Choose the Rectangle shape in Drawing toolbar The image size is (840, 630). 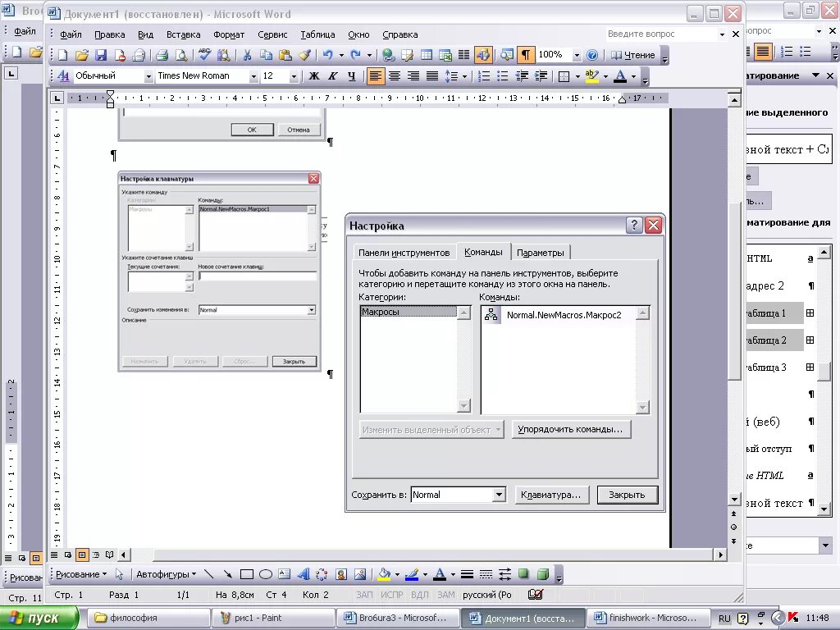(x=246, y=574)
